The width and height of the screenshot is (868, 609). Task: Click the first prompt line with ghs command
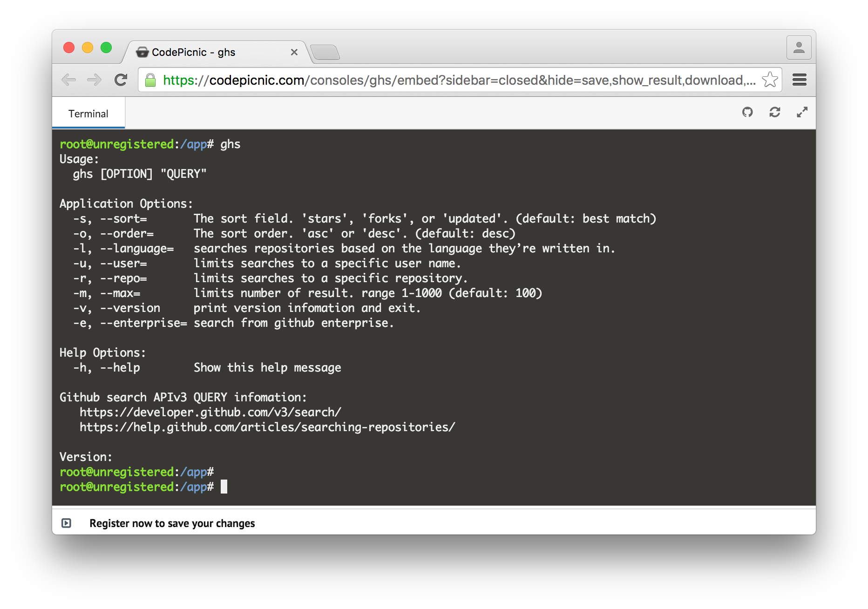point(150,144)
